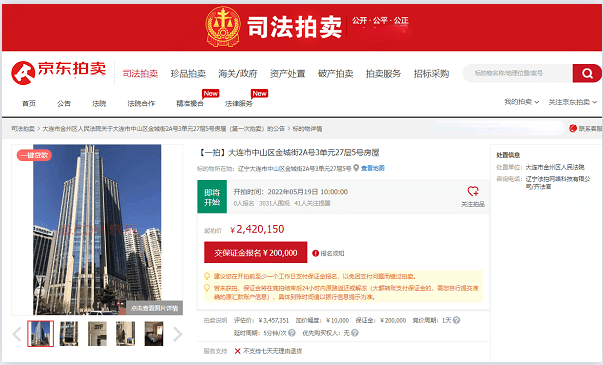Click the red search magnifier button
The image size is (603, 365).
click(587, 73)
